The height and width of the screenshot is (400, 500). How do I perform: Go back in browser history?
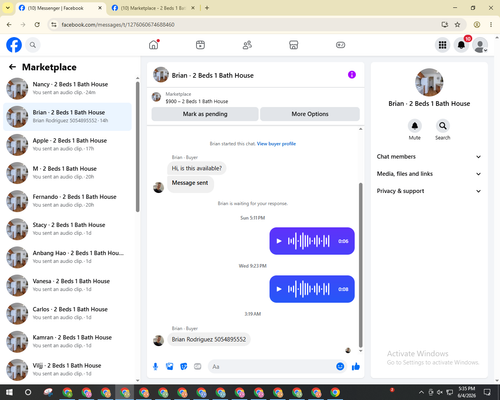coord(9,25)
